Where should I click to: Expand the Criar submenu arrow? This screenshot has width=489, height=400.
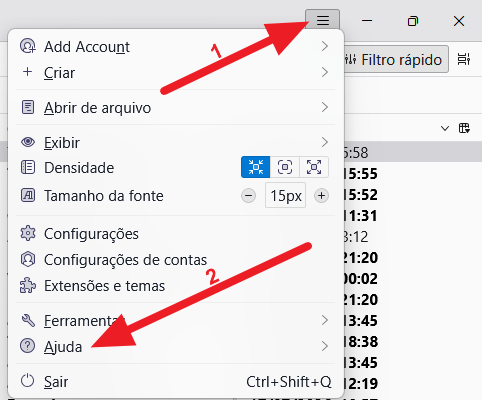click(325, 72)
